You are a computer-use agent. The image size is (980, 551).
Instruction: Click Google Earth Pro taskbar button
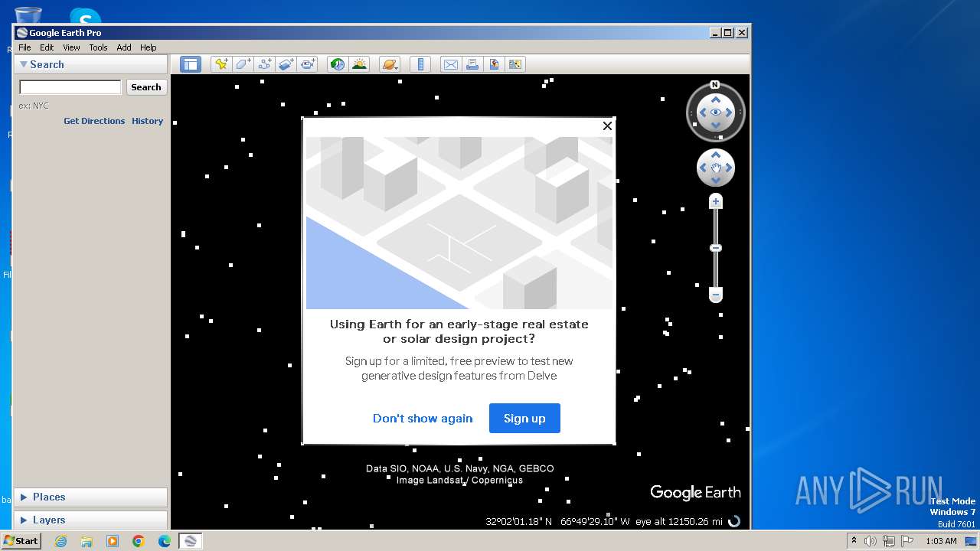tap(191, 541)
